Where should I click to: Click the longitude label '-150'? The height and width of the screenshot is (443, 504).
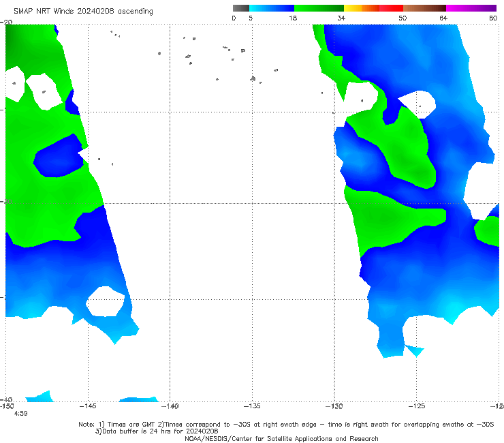(x=7, y=406)
